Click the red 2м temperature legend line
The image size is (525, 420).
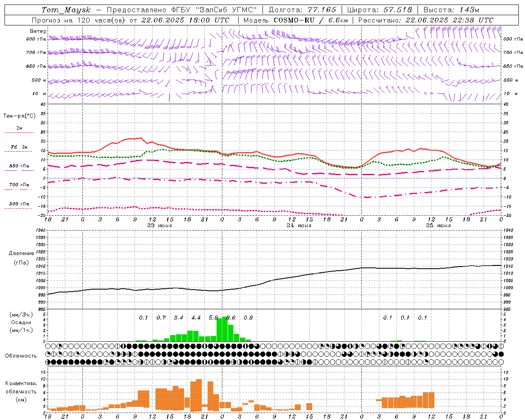click(19, 132)
